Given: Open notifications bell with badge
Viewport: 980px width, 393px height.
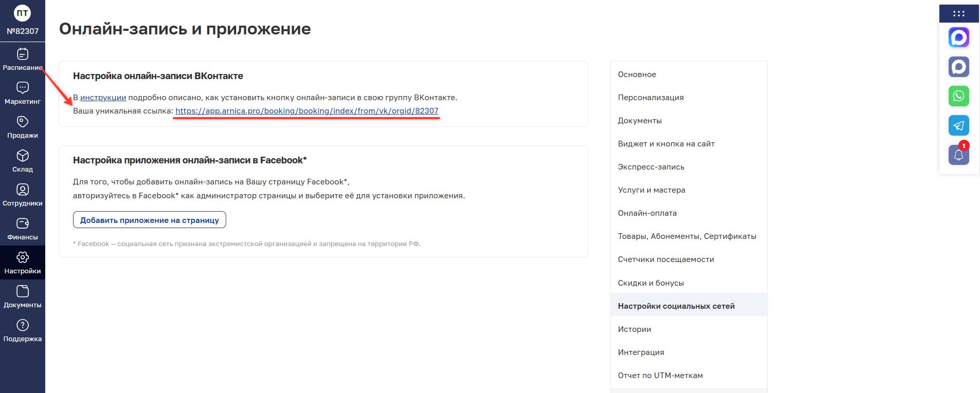Looking at the screenshot, I should [x=958, y=155].
